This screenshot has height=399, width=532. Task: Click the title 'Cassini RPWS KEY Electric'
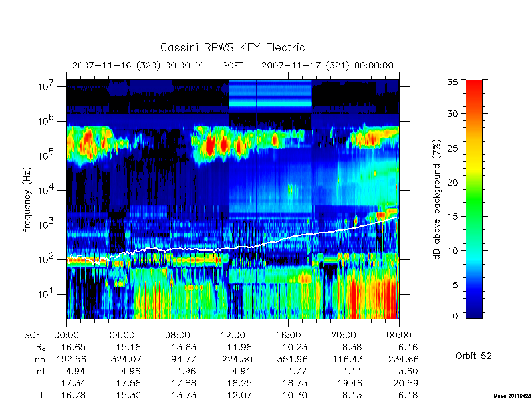[232, 47]
